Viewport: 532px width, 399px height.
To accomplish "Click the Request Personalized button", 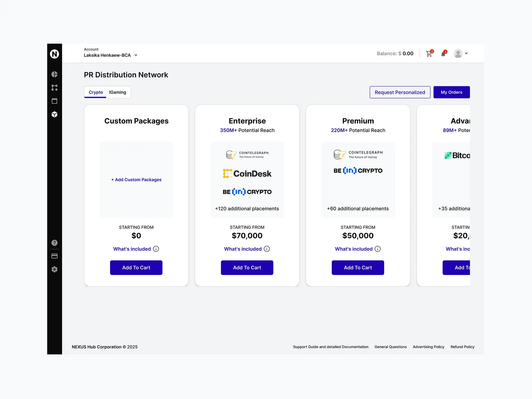I will [x=400, y=92].
